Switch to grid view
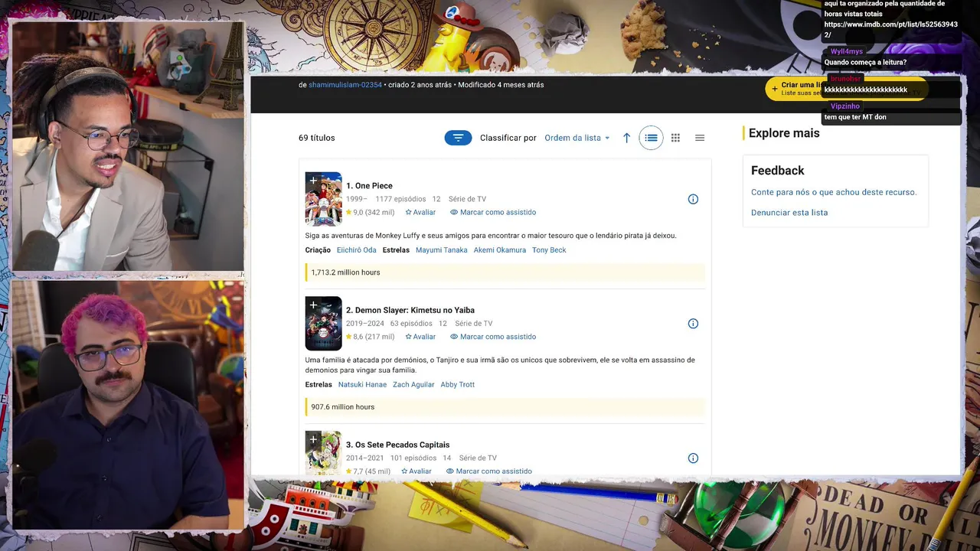Image resolution: width=980 pixels, height=551 pixels. click(x=675, y=138)
